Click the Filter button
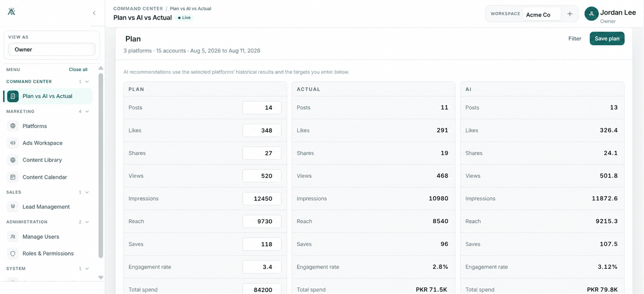This screenshot has height=294, width=644. 575,39
